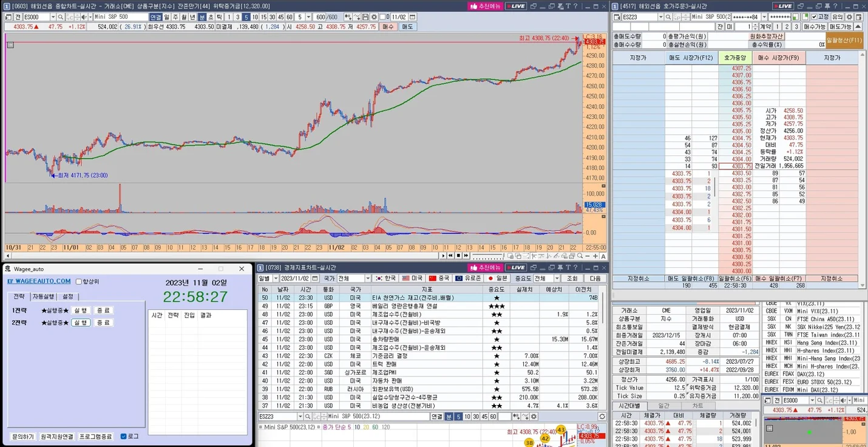
Task: Click the order quantity stepper in order window
Action: (x=756, y=27)
